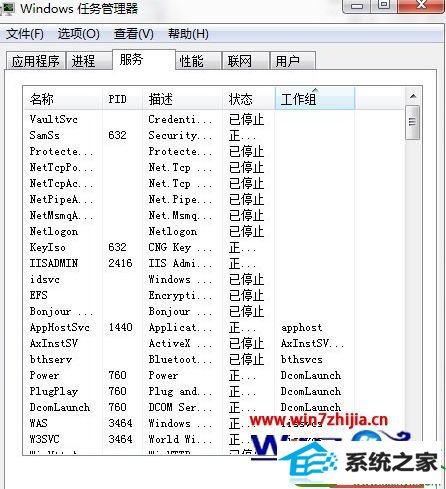Click the IIS Admi... description

pos(180,263)
